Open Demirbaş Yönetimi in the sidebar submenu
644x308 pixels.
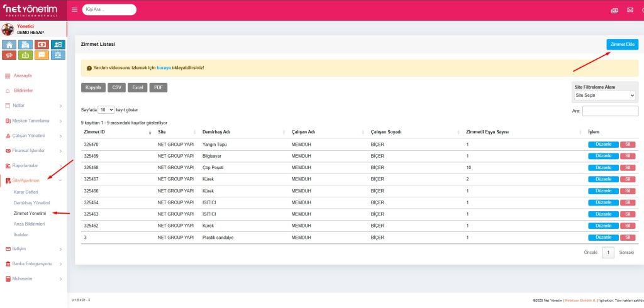(x=31, y=202)
